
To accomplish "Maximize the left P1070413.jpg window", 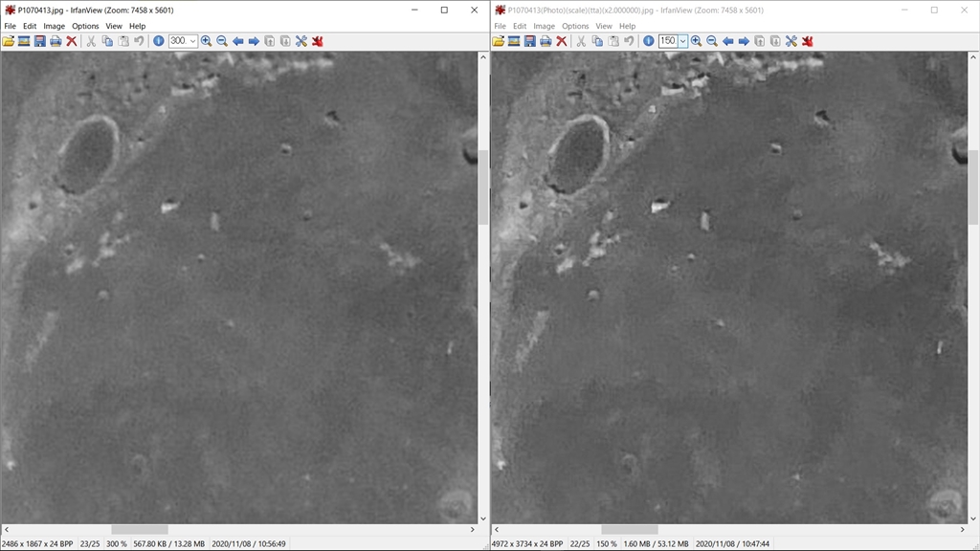I will (444, 10).
